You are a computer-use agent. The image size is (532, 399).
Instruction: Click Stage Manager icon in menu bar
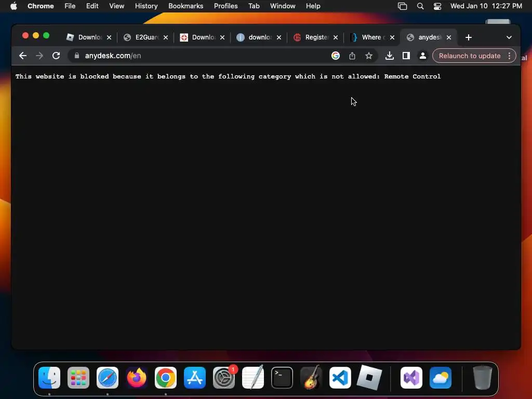pyautogui.click(x=403, y=6)
